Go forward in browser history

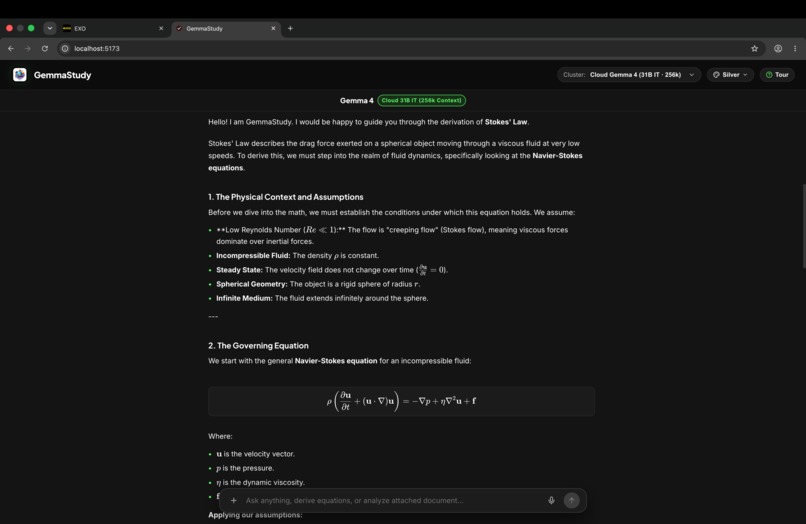28,48
